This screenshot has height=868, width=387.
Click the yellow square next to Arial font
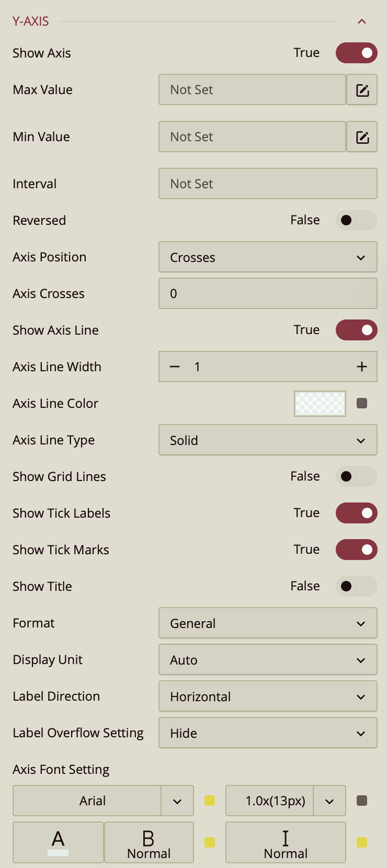point(210,801)
